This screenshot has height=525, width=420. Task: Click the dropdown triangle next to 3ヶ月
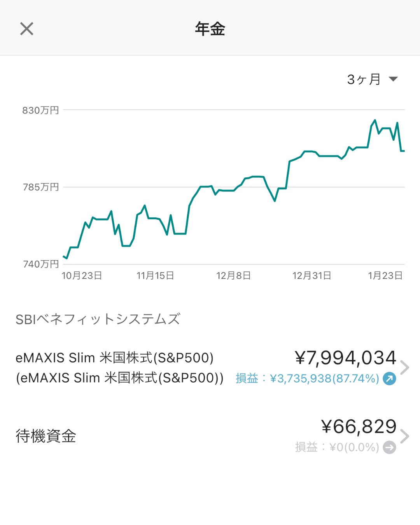[393, 79]
